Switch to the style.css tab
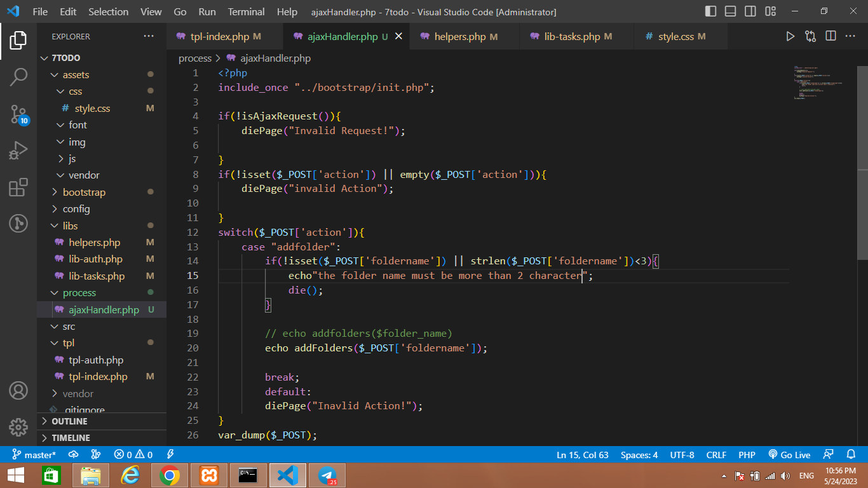The image size is (868, 488). (680, 36)
